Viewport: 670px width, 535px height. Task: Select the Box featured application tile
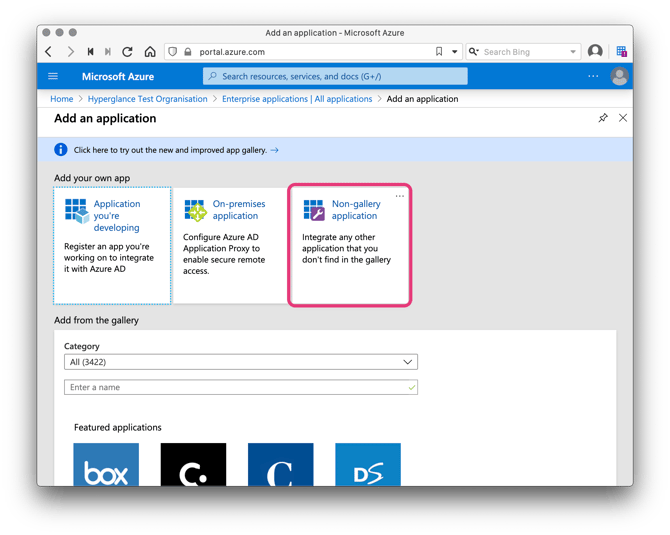coord(106,466)
